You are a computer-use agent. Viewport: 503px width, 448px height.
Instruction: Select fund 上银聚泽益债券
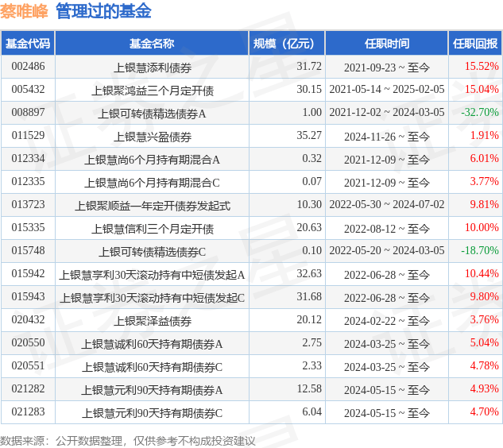click(x=153, y=321)
